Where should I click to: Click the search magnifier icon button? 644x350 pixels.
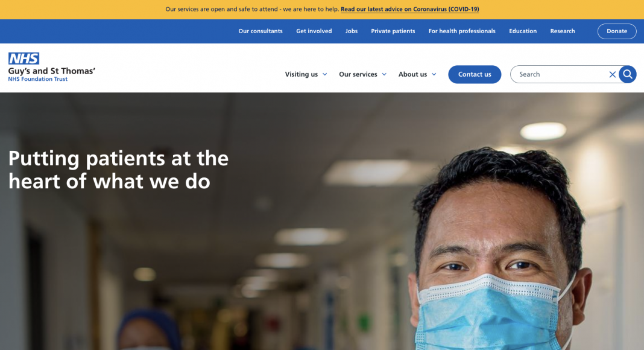coord(627,74)
